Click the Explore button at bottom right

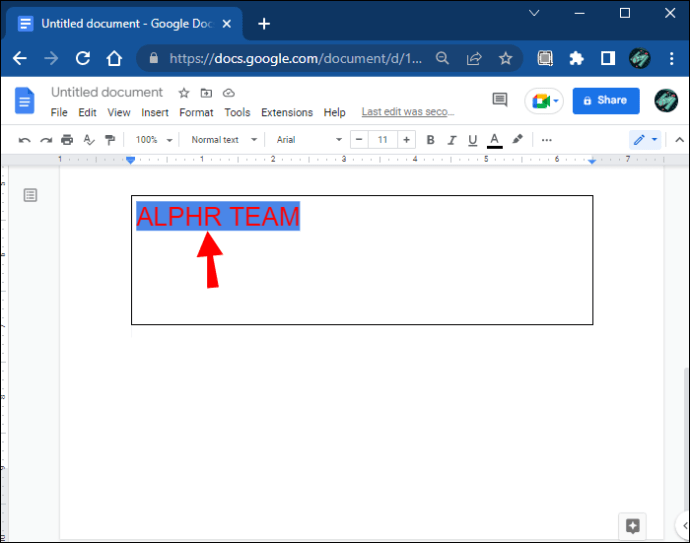632,526
